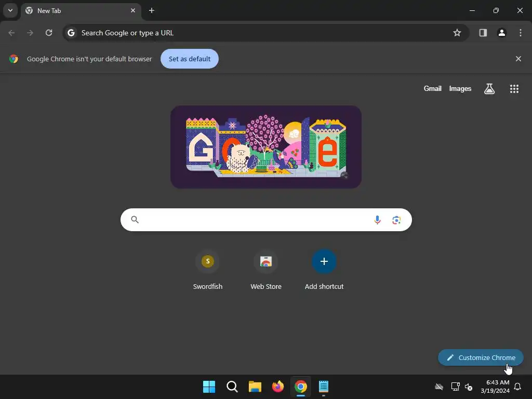Open Google apps grid
Image resolution: width=532 pixels, height=399 pixels.
tap(514, 88)
